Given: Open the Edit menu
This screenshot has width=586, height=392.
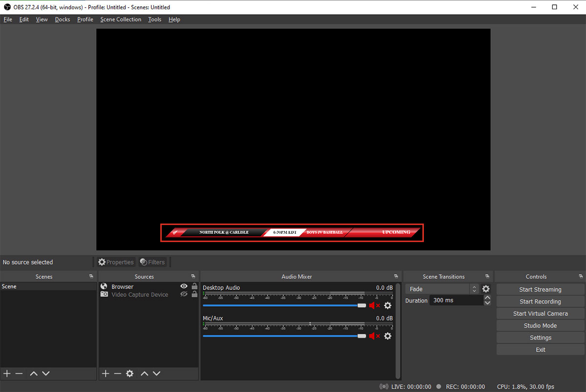Looking at the screenshot, I should [24, 20].
